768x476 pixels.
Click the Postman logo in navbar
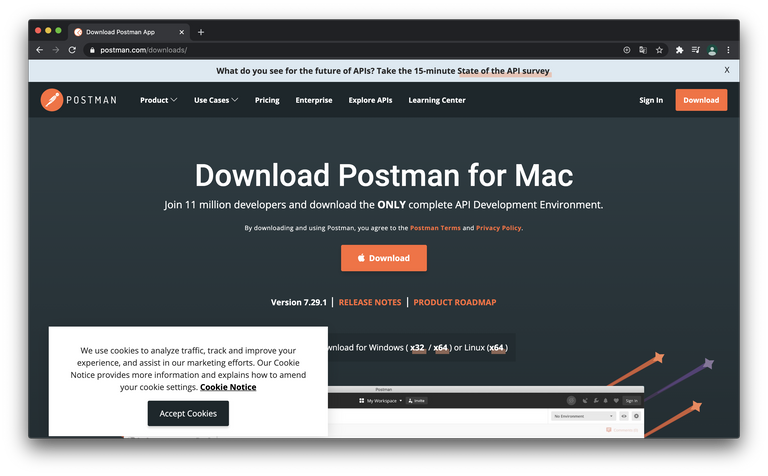pos(79,100)
